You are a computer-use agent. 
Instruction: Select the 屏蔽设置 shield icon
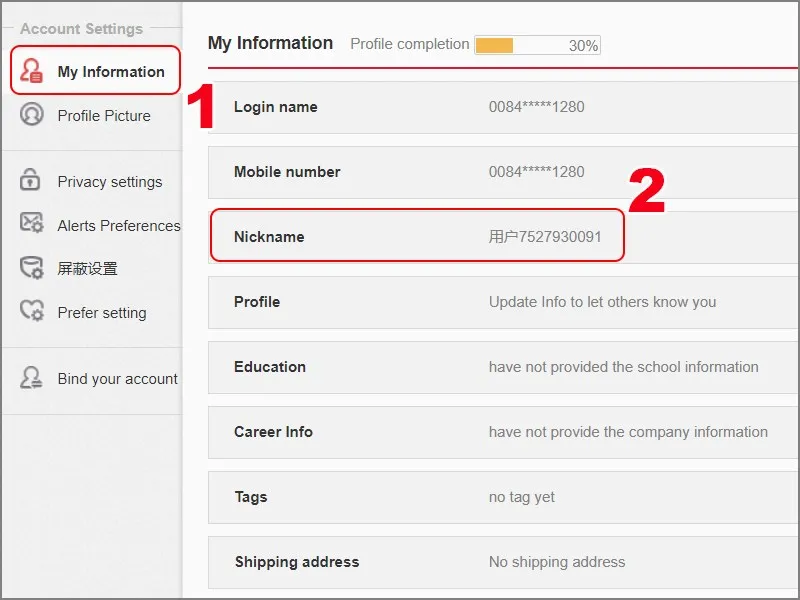29,269
